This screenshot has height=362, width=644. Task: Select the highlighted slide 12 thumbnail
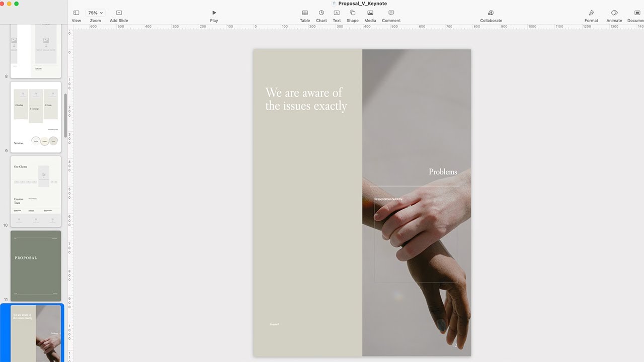coord(36,333)
